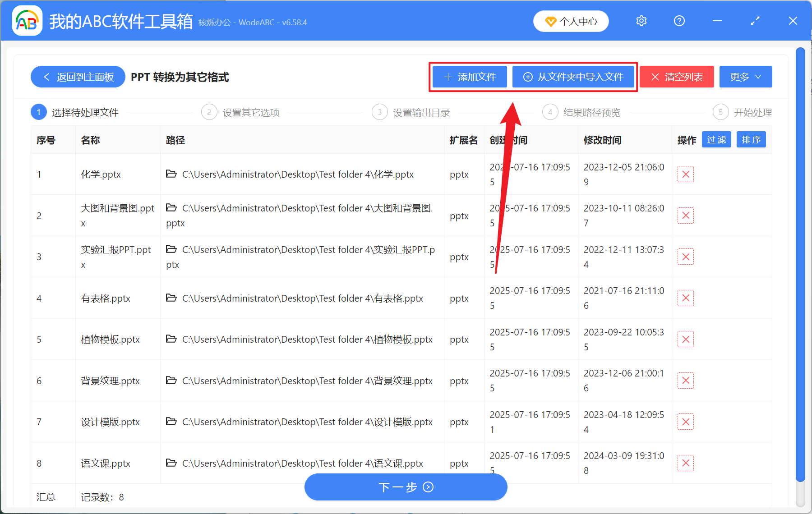The image size is (812, 514).
Task: Click the circled plus on 从文件夹中导入文件
Action: [x=528, y=77]
